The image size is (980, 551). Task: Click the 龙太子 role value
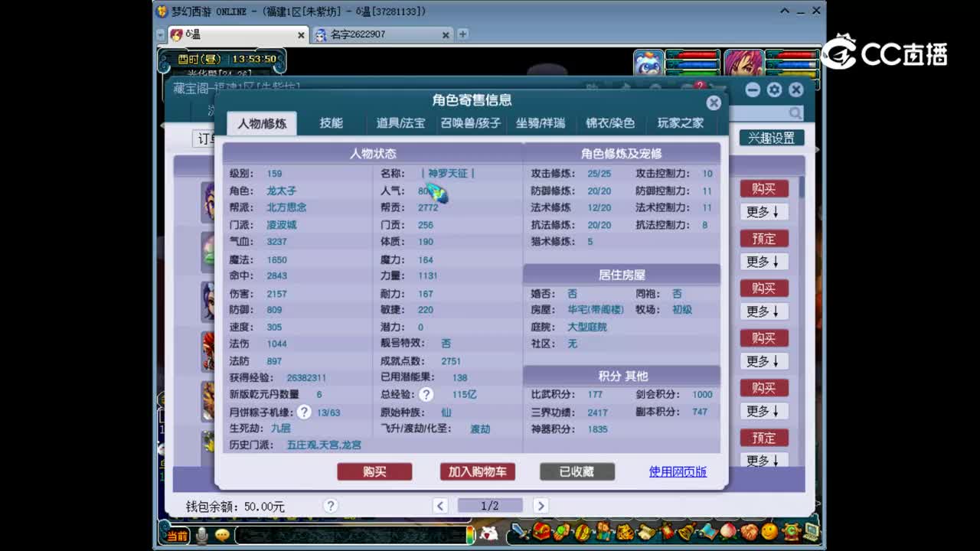281,191
